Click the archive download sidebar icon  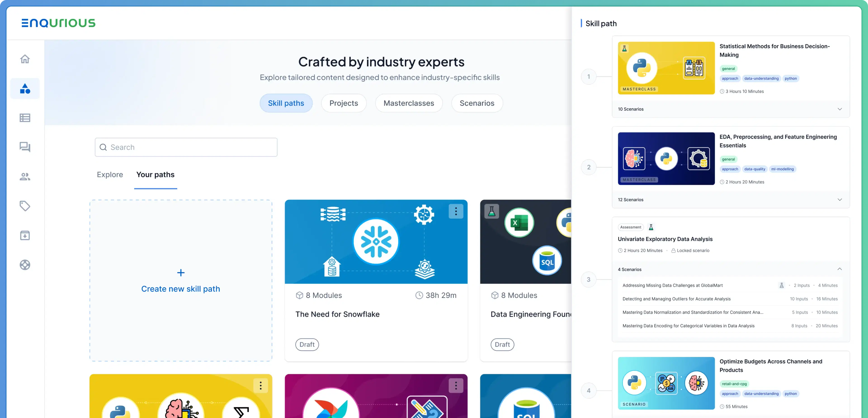[25, 235]
